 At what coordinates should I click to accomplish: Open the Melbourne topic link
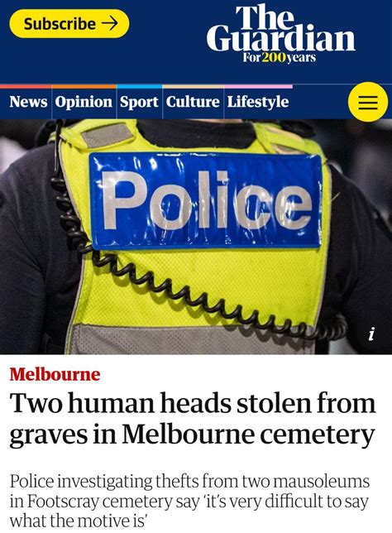[55, 374]
